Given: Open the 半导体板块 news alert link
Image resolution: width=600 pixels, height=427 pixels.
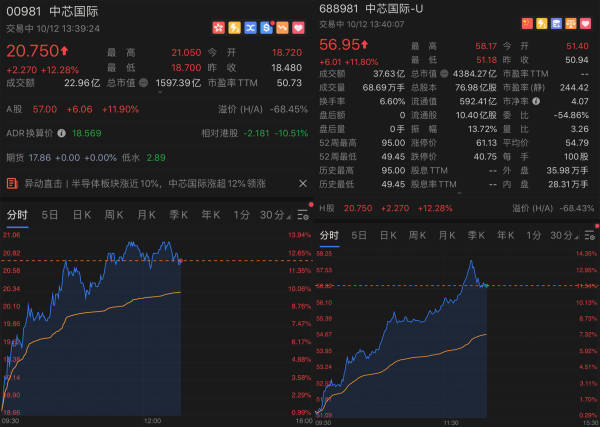Looking at the screenshot, I should pyautogui.click(x=150, y=183).
